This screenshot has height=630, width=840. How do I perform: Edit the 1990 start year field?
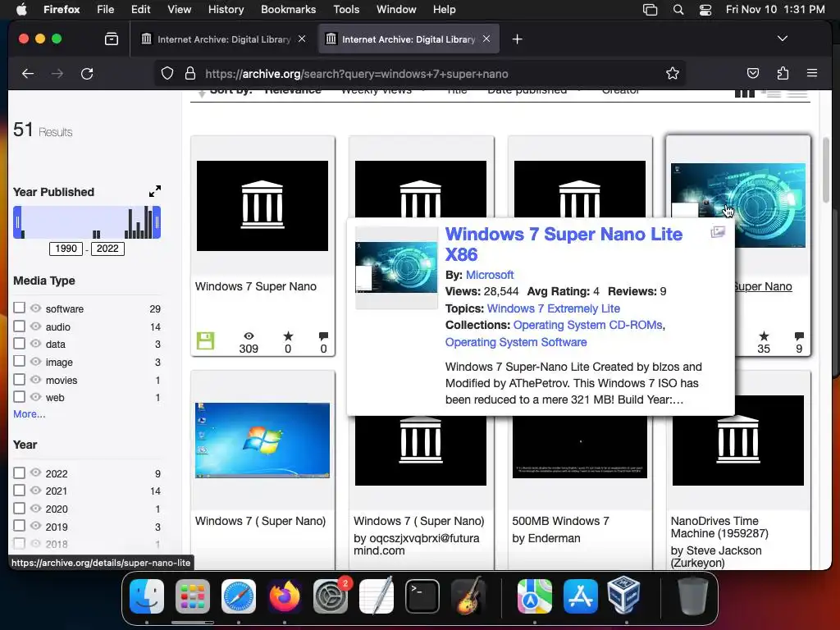[66, 249]
